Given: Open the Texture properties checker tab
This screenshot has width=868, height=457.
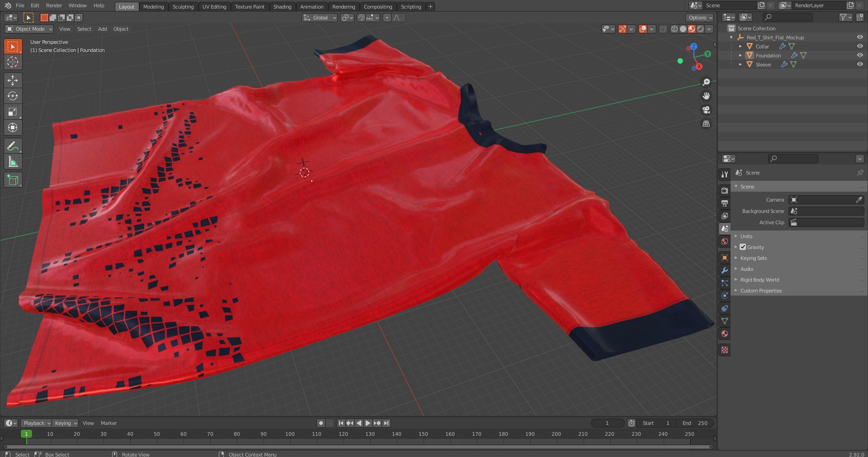Looking at the screenshot, I should (x=725, y=350).
